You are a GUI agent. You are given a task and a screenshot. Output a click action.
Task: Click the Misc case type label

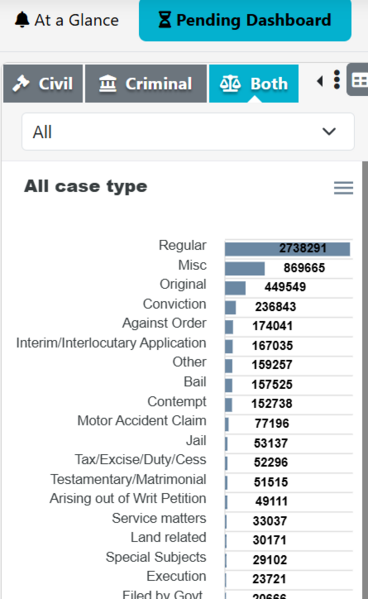coord(192,265)
